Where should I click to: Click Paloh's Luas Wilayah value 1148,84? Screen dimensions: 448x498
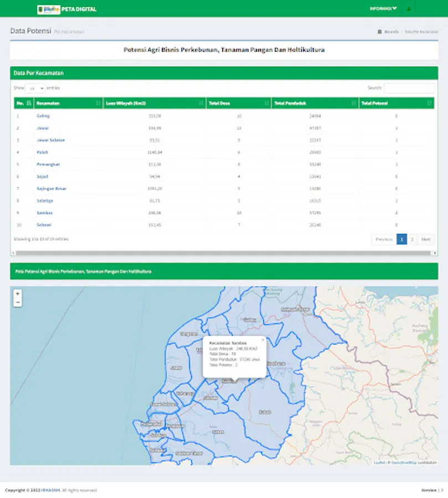point(155,152)
